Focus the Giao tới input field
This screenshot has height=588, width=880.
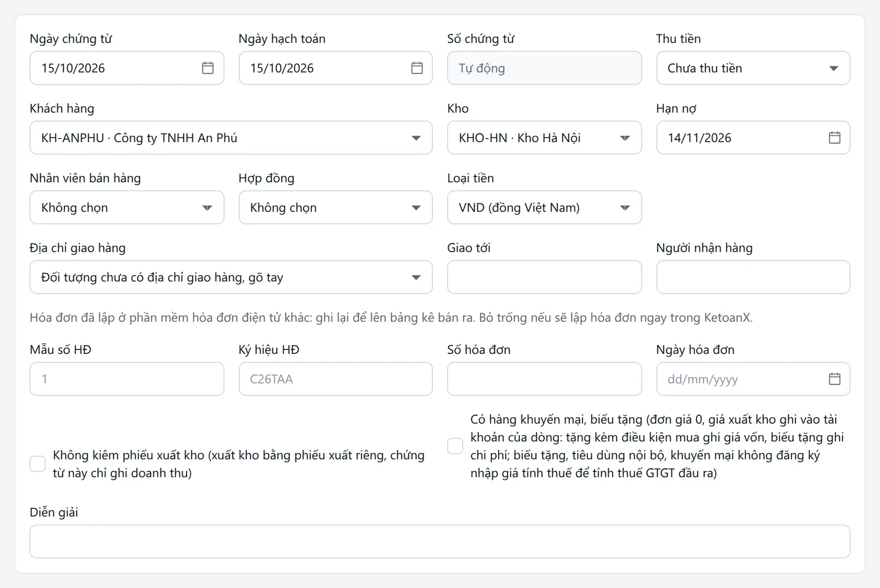pyautogui.click(x=544, y=278)
